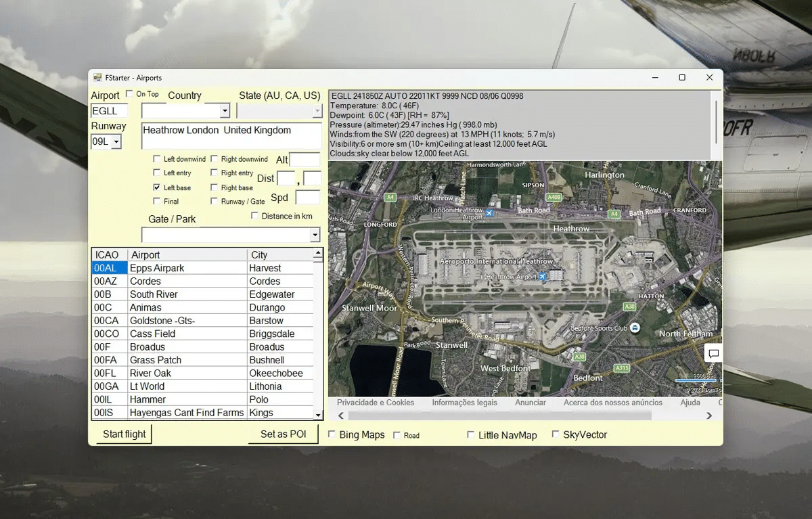The height and width of the screenshot is (519, 812).
Task: Click the map's left scroll arrow
Action: (341, 415)
